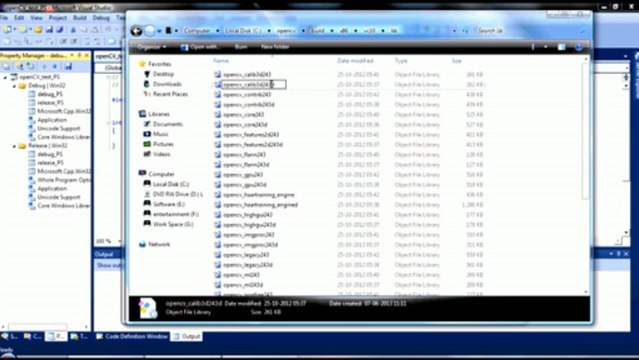Open the view options dropdown arrow
The width and height of the screenshot is (639, 360).
[546, 47]
